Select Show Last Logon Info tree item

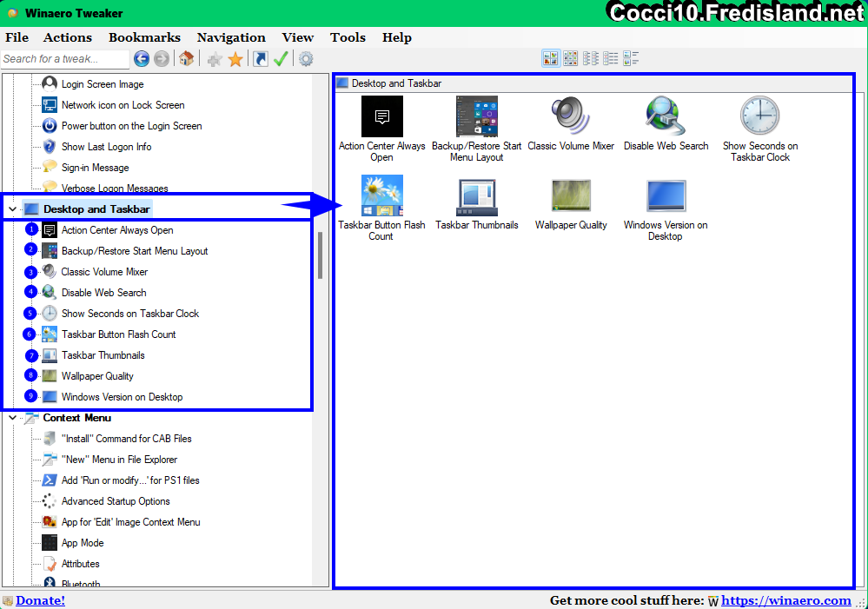tap(106, 147)
